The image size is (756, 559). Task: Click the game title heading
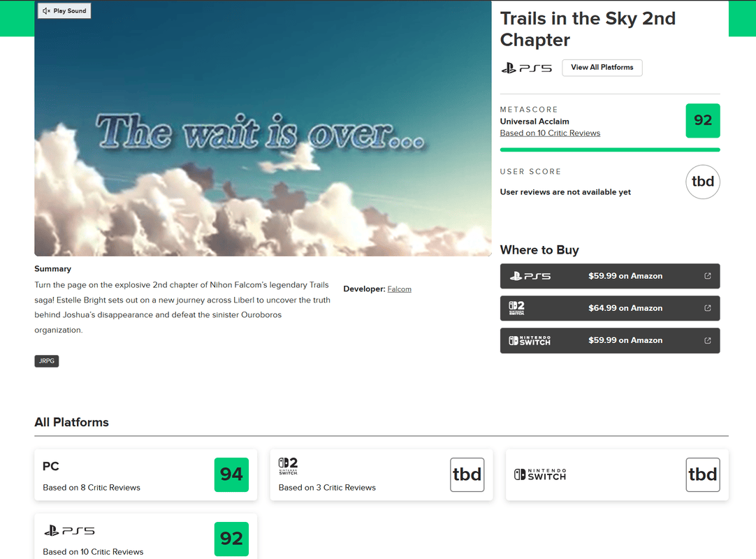588,29
